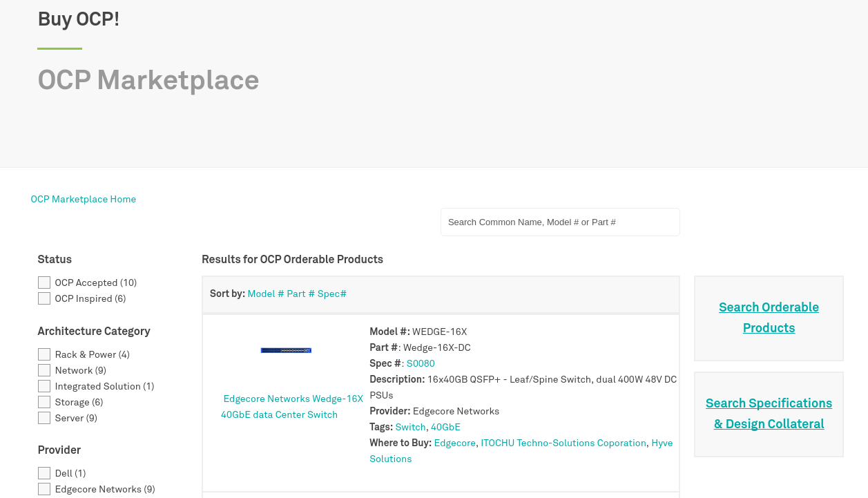The width and height of the screenshot is (868, 498).
Task: Open the Edgecore where-to-buy link
Action: point(455,443)
